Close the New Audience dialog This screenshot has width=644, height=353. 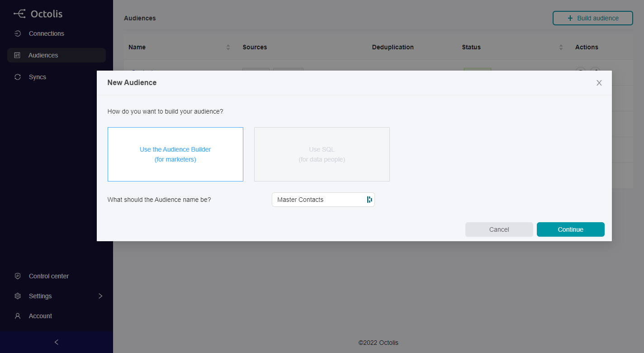(599, 83)
